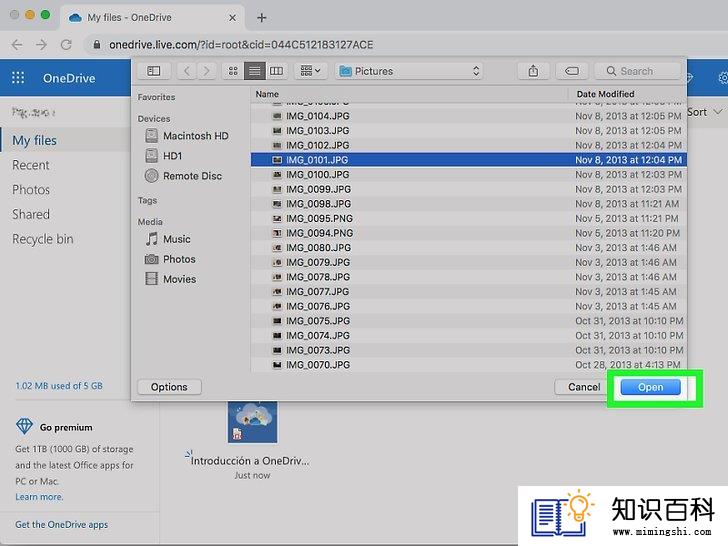Select file IMG_0100.JPG
The height and width of the screenshot is (546, 728).
click(x=469, y=175)
